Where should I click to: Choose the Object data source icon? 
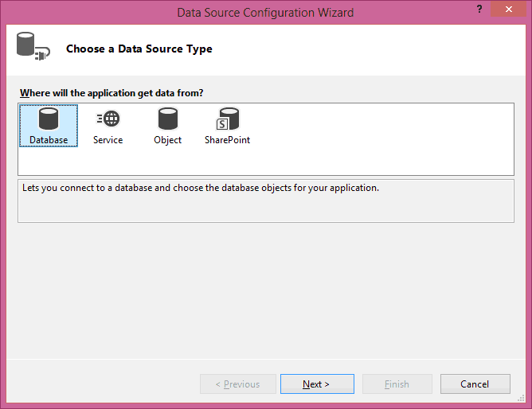pyautogui.click(x=167, y=119)
